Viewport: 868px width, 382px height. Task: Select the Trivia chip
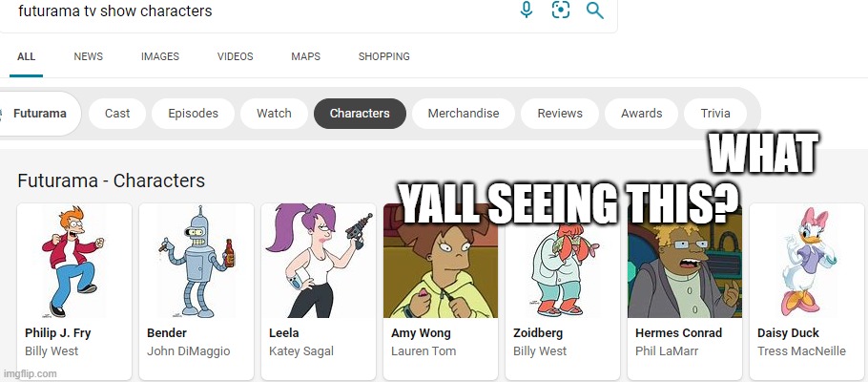pyautogui.click(x=715, y=114)
